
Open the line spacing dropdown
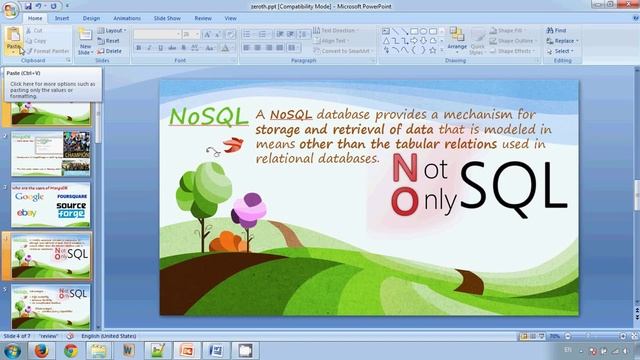point(303,34)
